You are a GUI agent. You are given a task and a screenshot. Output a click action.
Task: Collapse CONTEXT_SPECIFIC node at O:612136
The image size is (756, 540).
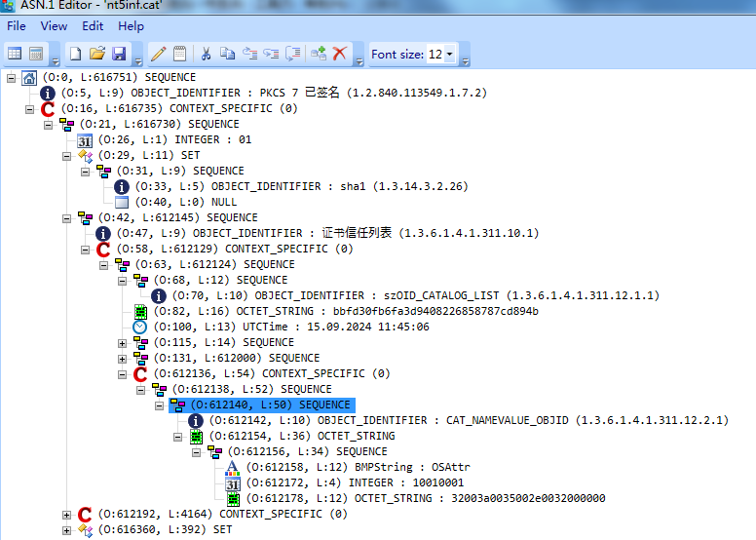tap(122, 374)
